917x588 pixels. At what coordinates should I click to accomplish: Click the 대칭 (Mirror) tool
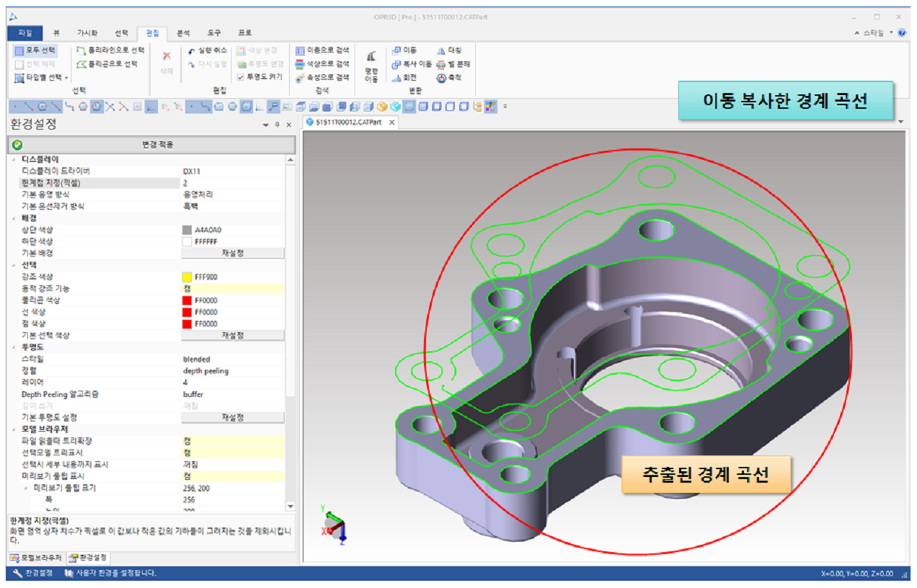tap(441, 50)
